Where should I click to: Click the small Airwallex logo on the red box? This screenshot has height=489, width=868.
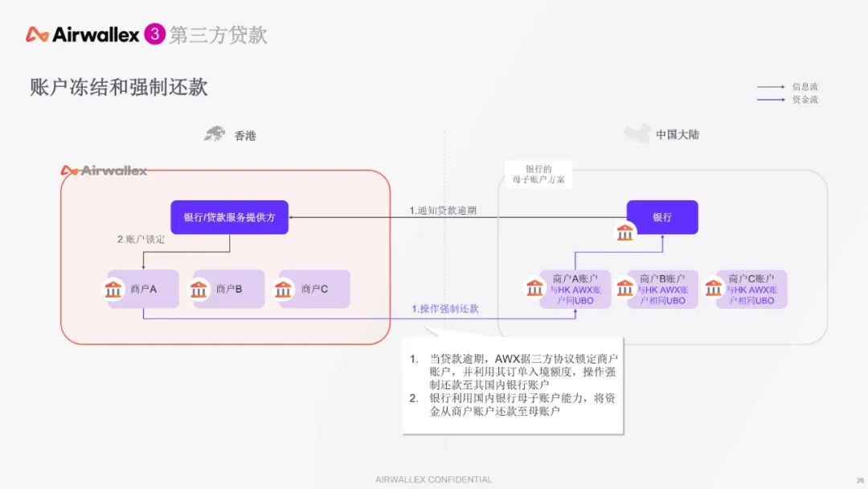(104, 171)
